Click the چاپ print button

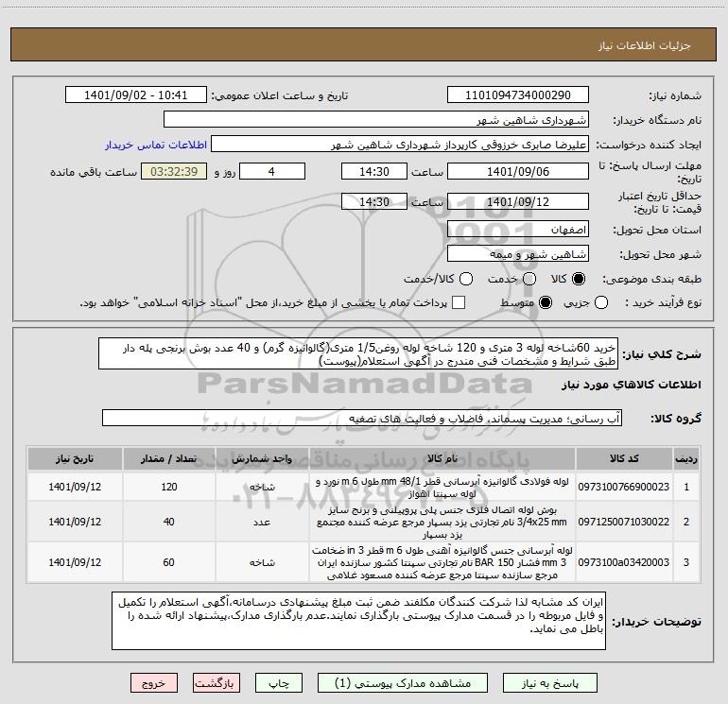click(x=279, y=683)
